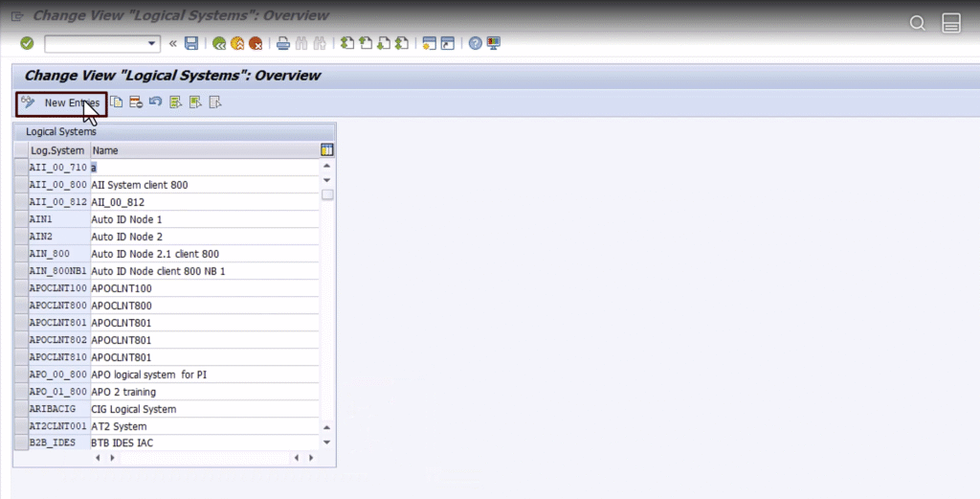Click the Print icon in toolbar
Screen dimensions: 980x499
tap(283, 43)
